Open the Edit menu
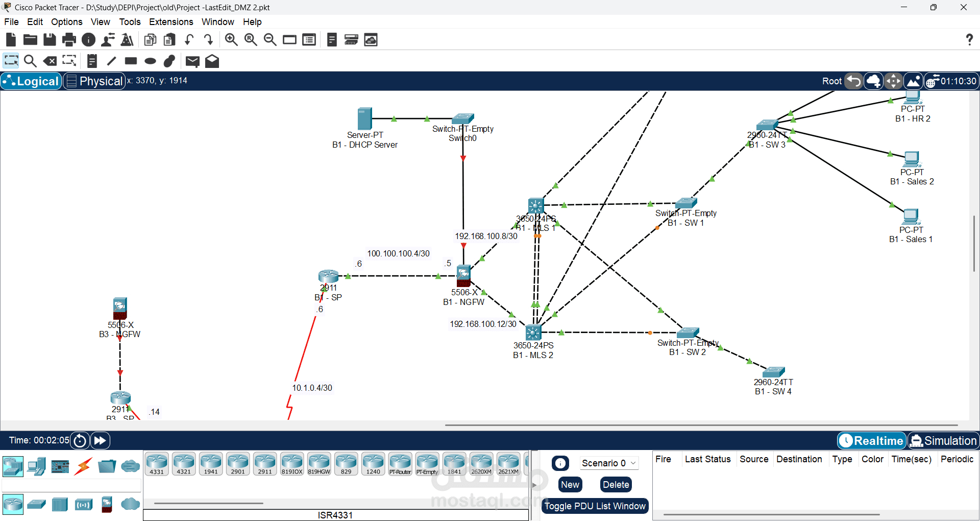This screenshot has width=980, height=521. point(35,22)
